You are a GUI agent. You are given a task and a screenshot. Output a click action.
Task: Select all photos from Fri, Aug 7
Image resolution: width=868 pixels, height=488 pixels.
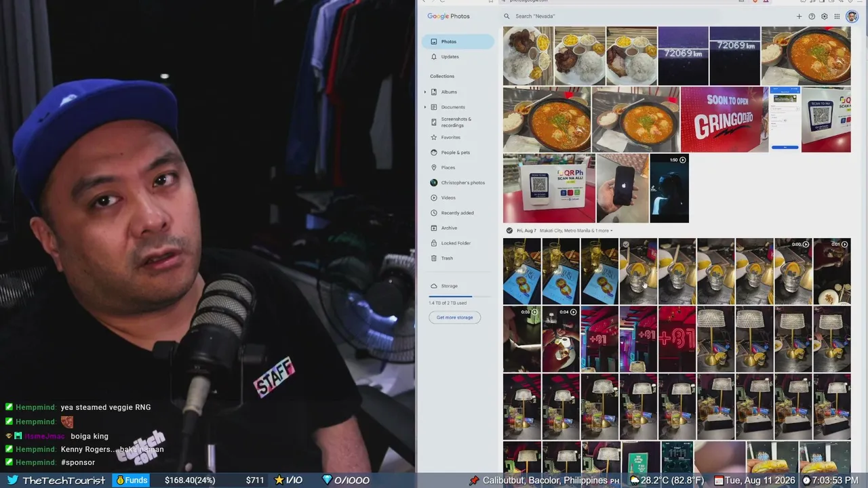point(509,230)
